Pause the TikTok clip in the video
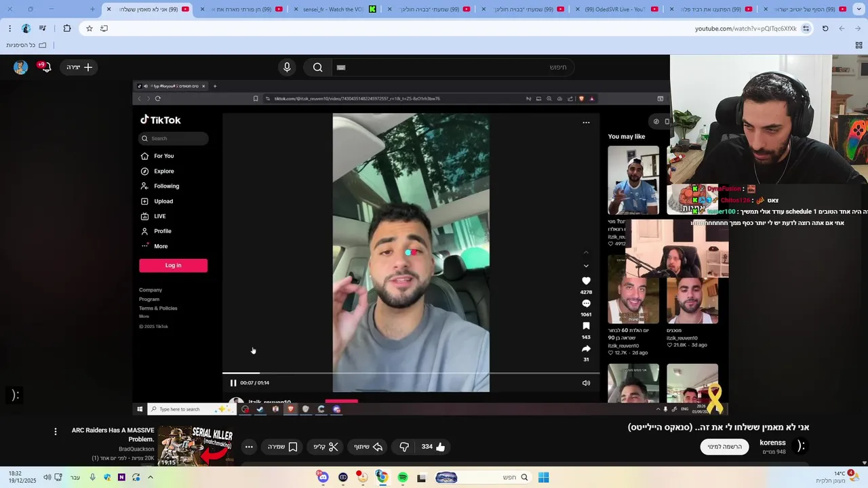Screen dimensions: 868x488 pyautogui.click(x=233, y=383)
